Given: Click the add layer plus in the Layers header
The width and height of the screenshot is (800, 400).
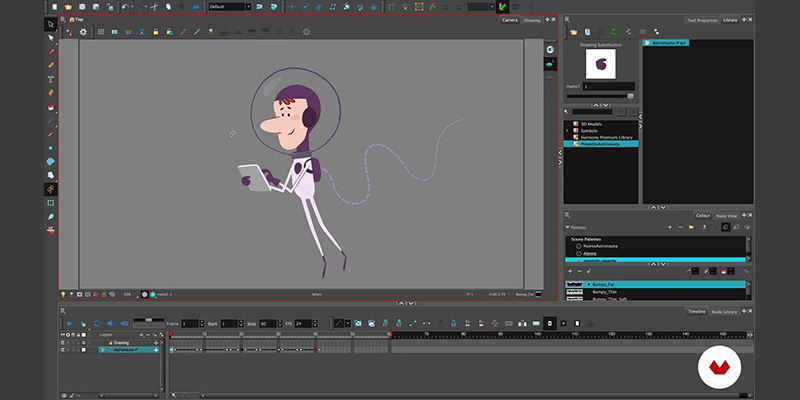Looking at the screenshot, I should [141, 335].
